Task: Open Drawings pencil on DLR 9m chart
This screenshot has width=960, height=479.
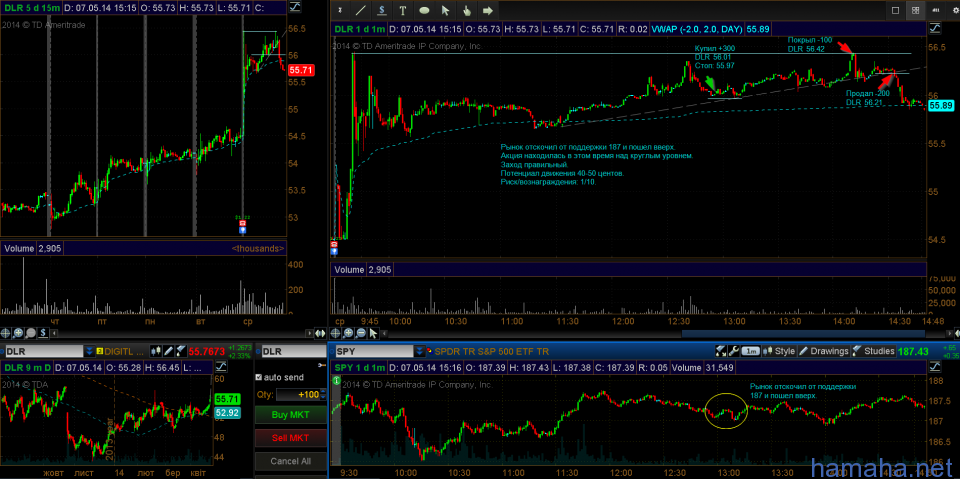Action: (168, 351)
